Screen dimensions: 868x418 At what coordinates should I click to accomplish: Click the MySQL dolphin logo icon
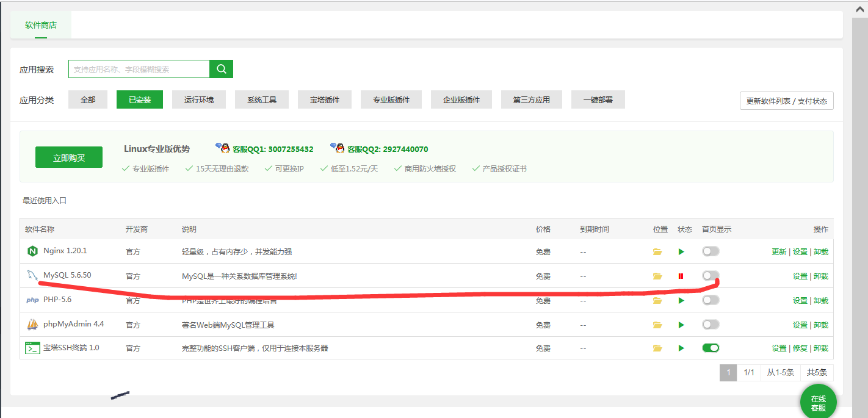(x=32, y=275)
